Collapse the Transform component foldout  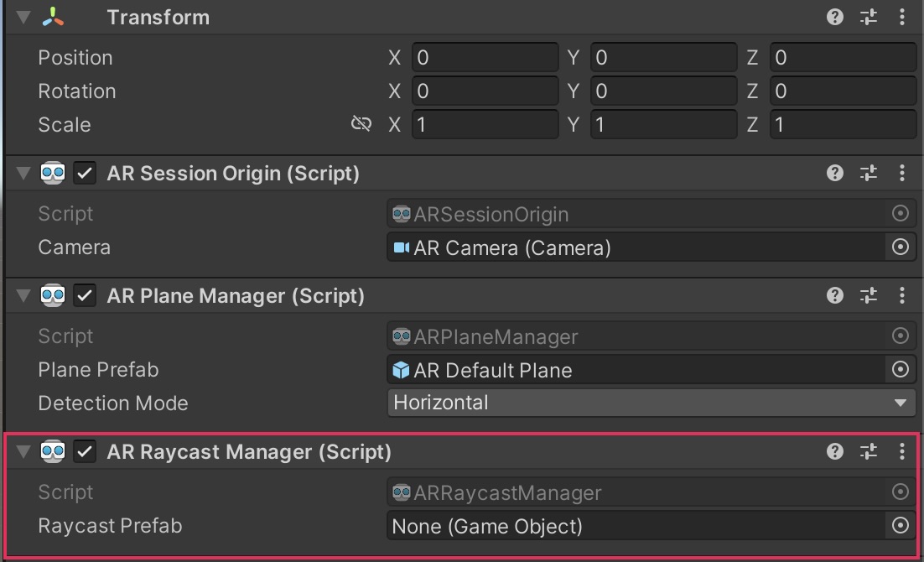pyautogui.click(x=23, y=17)
